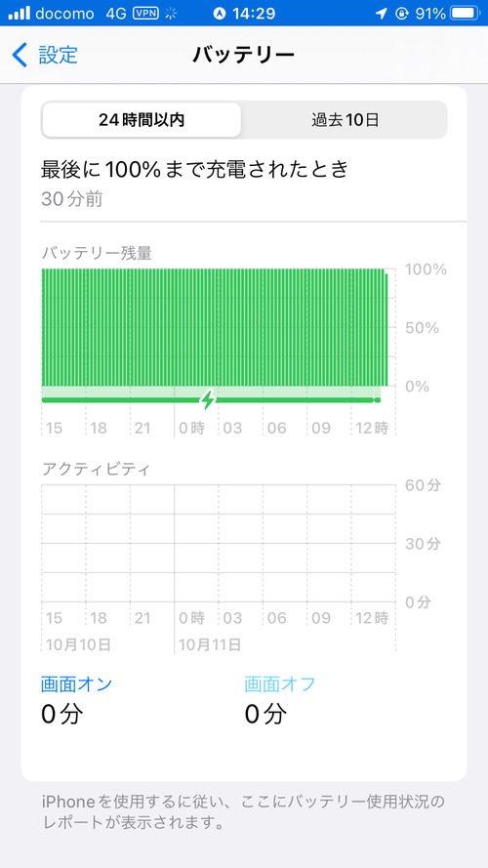Tap the green charging period bar
The image size is (488, 868).
tap(211, 399)
